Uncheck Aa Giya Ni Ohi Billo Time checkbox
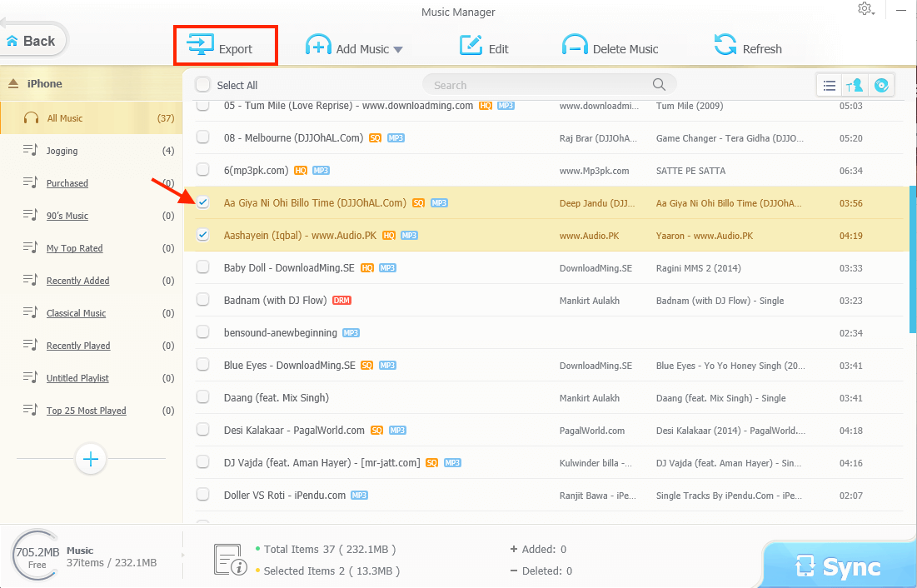The image size is (917, 588). [203, 202]
